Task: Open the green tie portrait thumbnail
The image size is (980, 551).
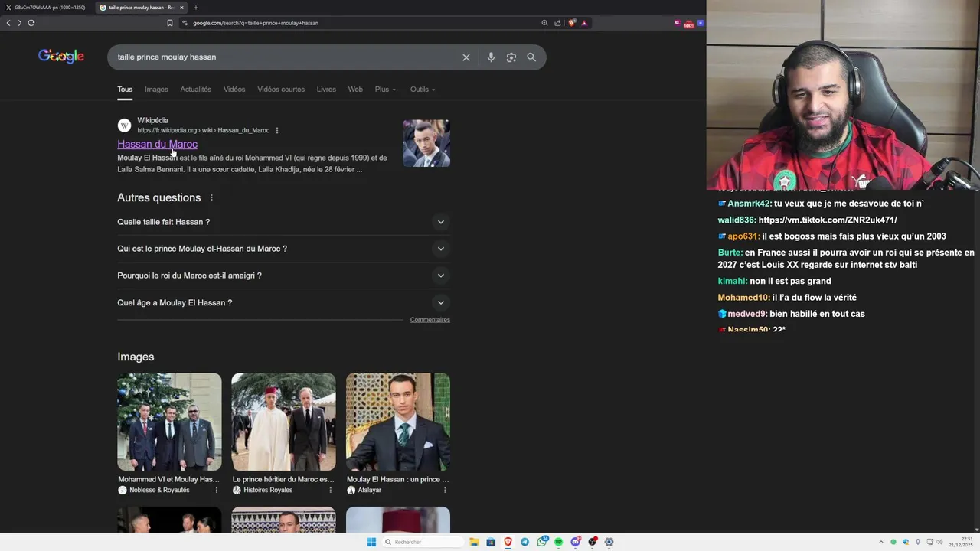Action: coord(397,422)
